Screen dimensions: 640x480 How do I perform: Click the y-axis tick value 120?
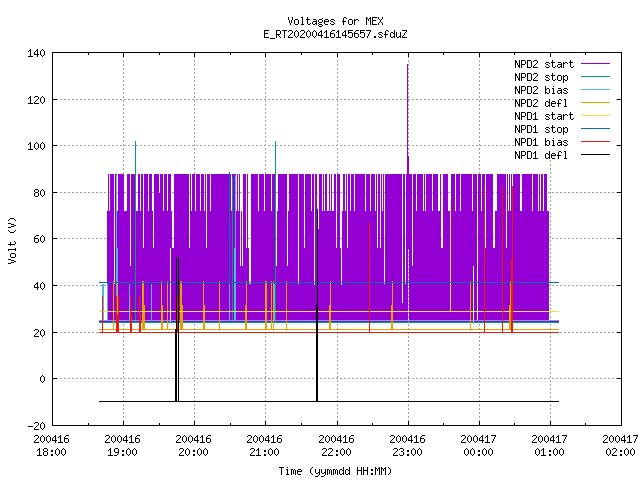pyautogui.click(x=36, y=100)
